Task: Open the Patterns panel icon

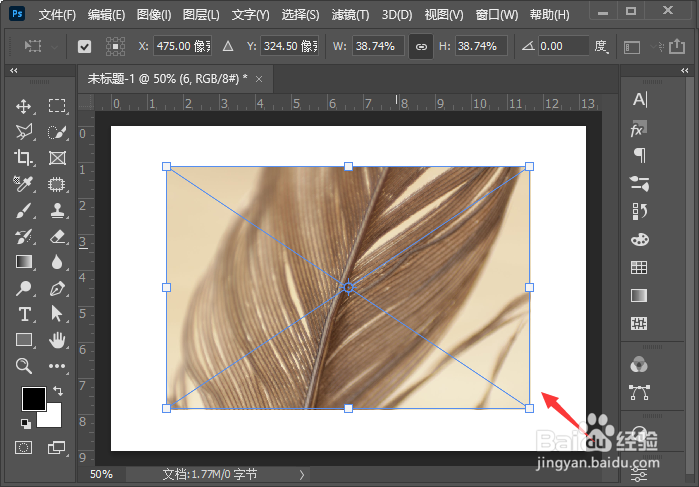Action: point(639,323)
